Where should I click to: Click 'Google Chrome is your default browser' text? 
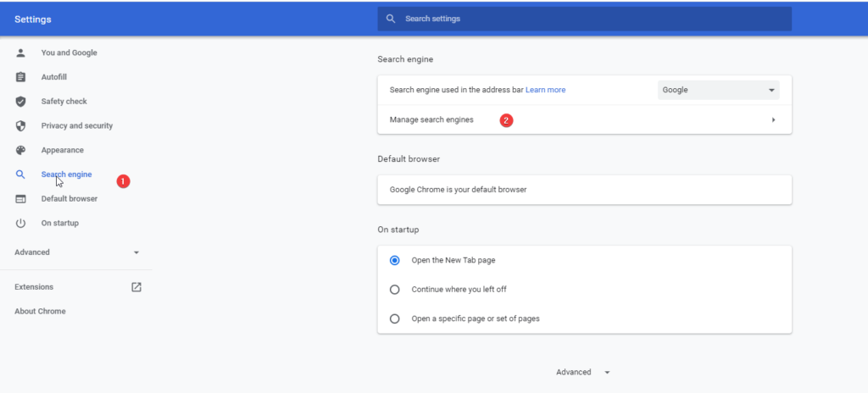(x=458, y=190)
